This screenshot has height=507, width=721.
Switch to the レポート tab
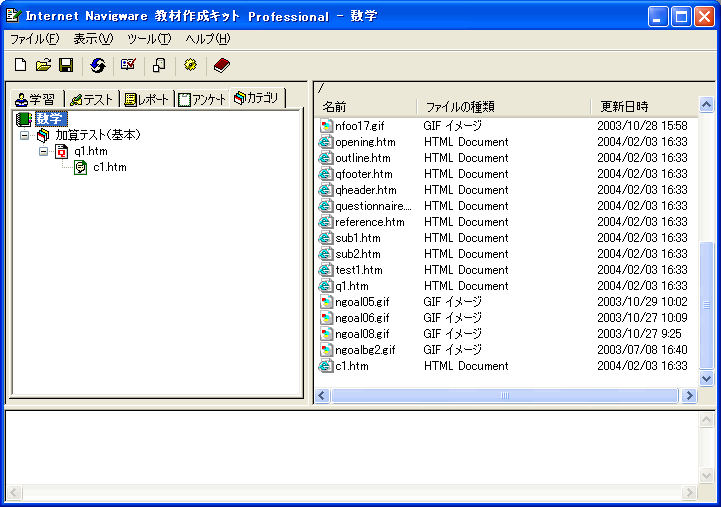[x=147, y=99]
